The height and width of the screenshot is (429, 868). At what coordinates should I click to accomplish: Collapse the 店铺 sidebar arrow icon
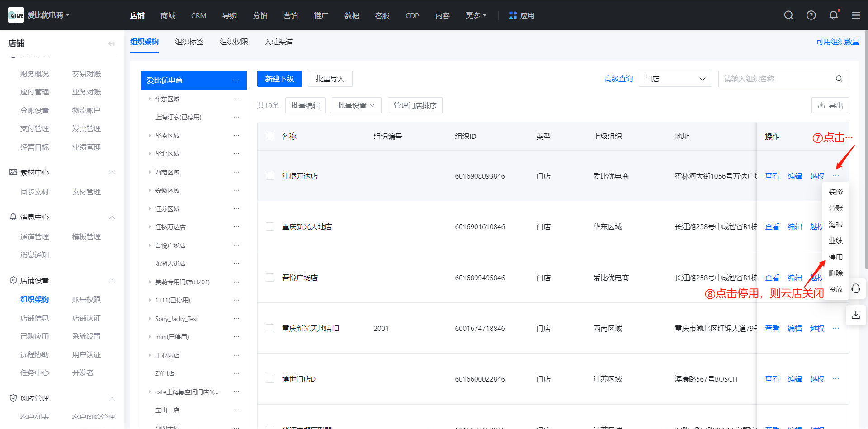(111, 43)
